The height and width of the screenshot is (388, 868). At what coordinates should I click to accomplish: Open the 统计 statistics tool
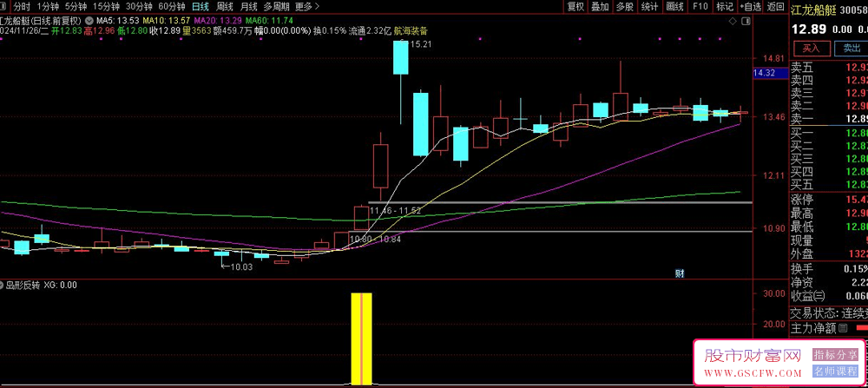pos(648,7)
